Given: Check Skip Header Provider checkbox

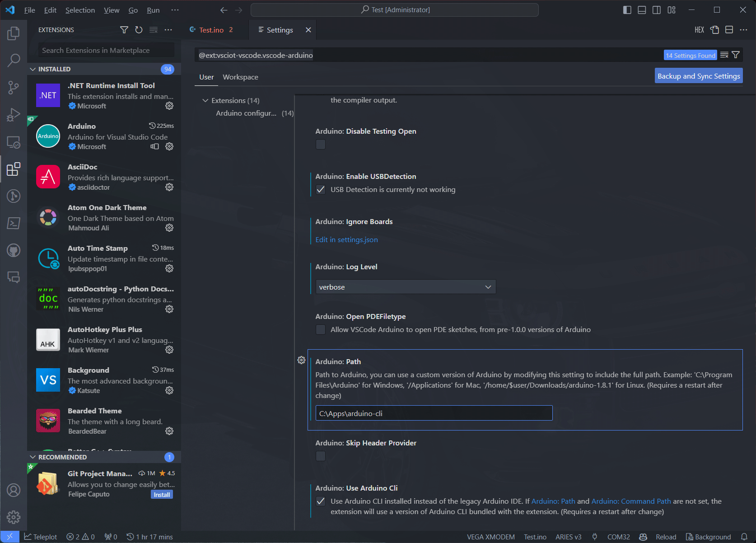Looking at the screenshot, I should 321,456.
